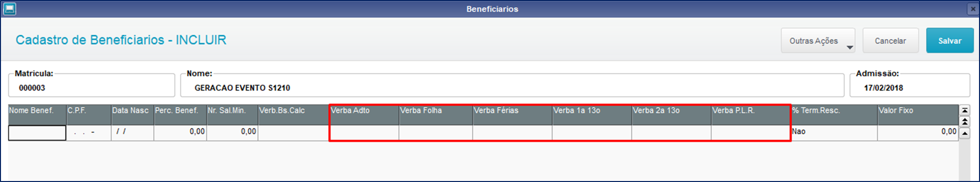This screenshot has width=980, height=182.
Task: Close the Beneficiarios window
Action: (973, 9)
